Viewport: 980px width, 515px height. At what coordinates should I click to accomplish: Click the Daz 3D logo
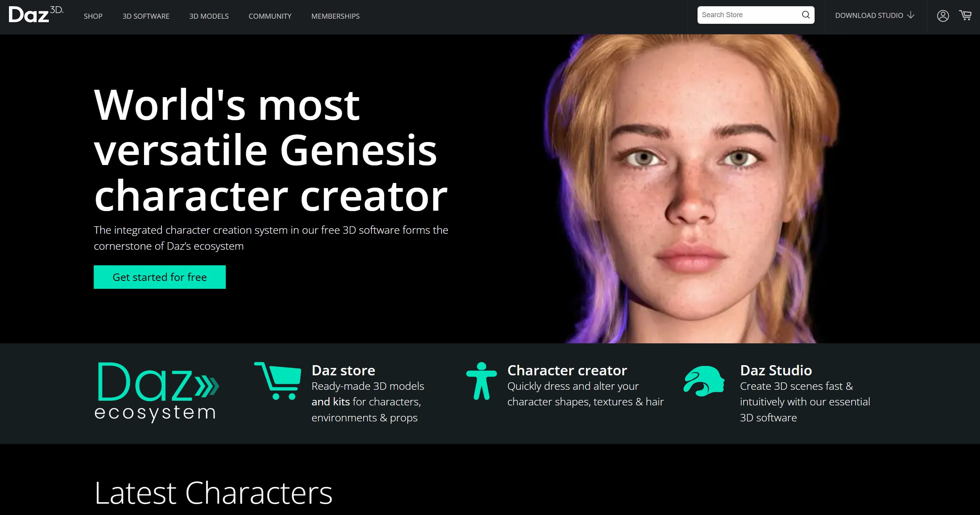36,15
